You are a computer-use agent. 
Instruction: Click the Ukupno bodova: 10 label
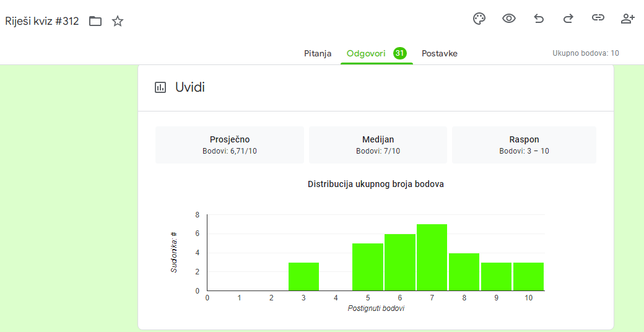(x=586, y=53)
